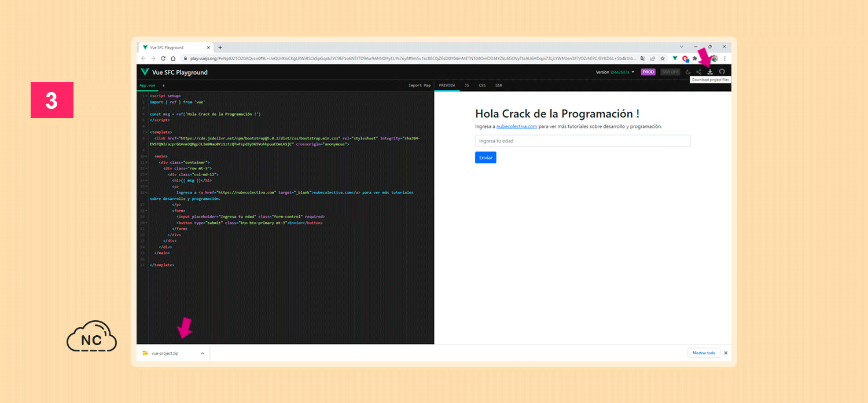Close the Vue SFC Playground browser tab
Viewport: 868px width, 403px height.
[209, 47]
